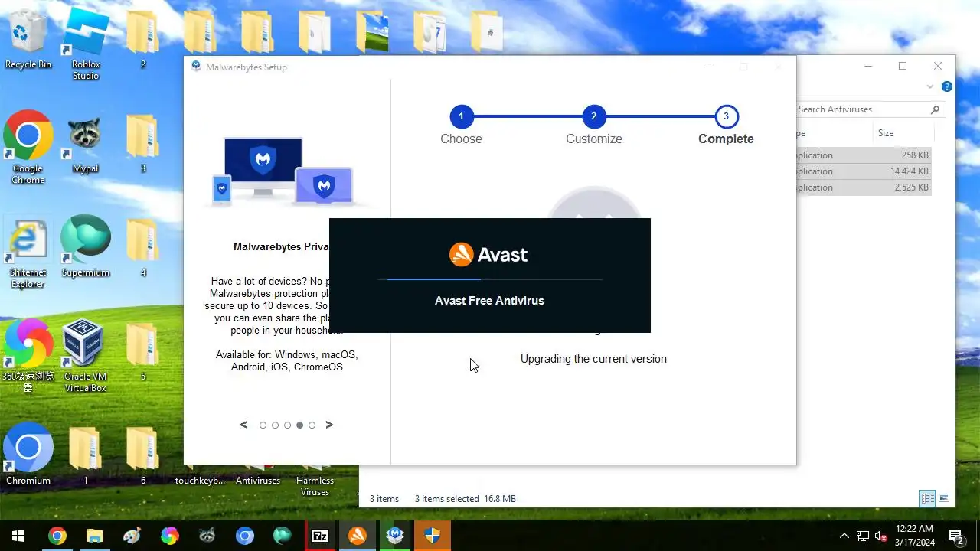Image resolution: width=980 pixels, height=551 pixels.
Task: Open File Explorer from the taskbar
Action: point(94,536)
